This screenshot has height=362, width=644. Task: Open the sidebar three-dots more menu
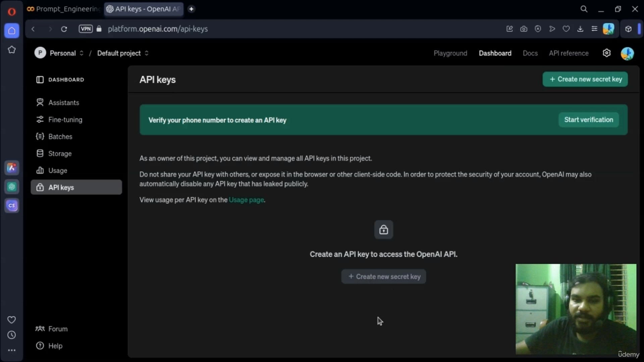point(12,350)
